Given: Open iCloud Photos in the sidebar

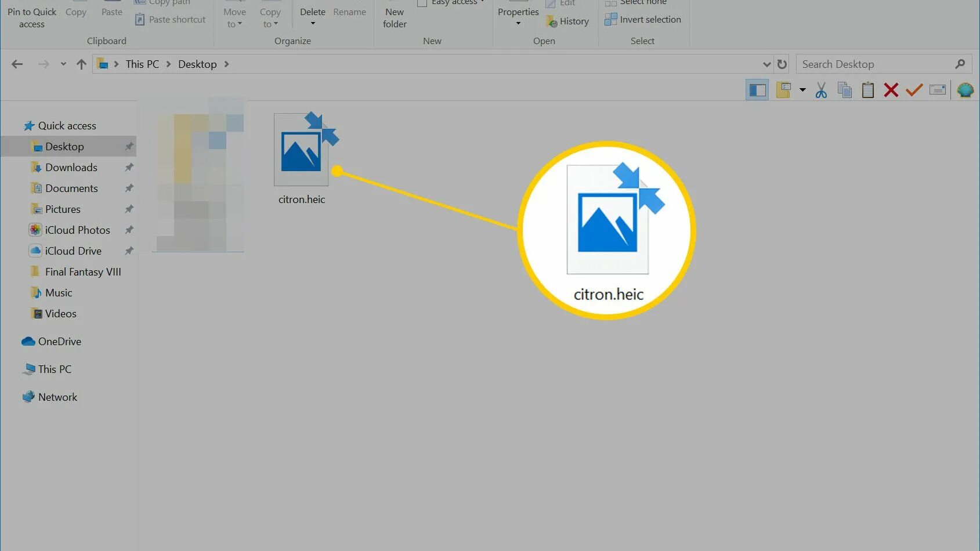Looking at the screenshot, I should coord(68,230).
